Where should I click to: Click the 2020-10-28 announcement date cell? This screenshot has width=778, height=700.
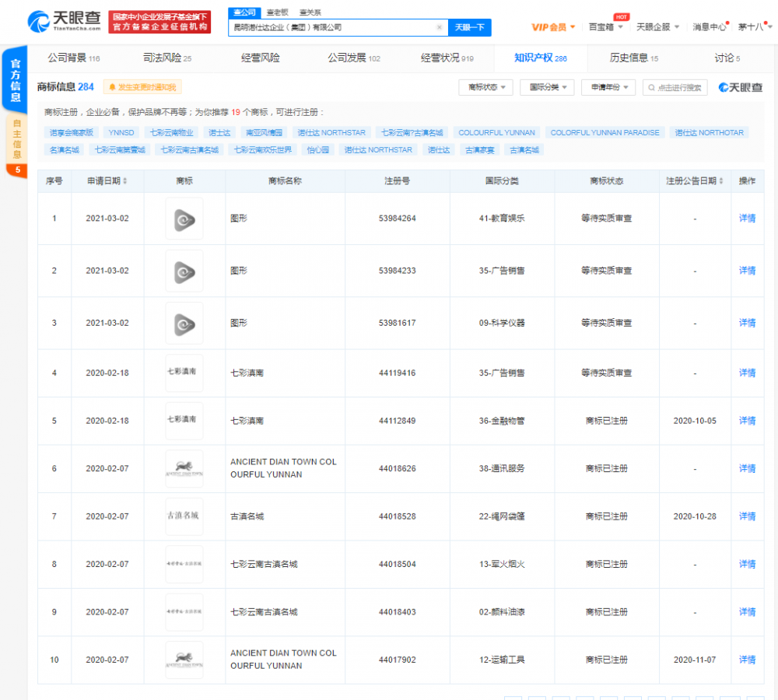695,516
